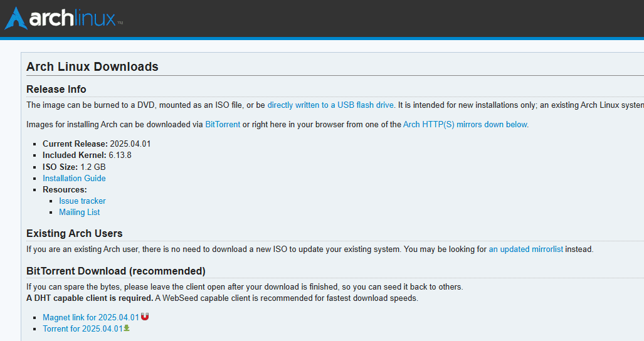Open the Mailing List link
This screenshot has height=341, width=644.
click(x=80, y=212)
